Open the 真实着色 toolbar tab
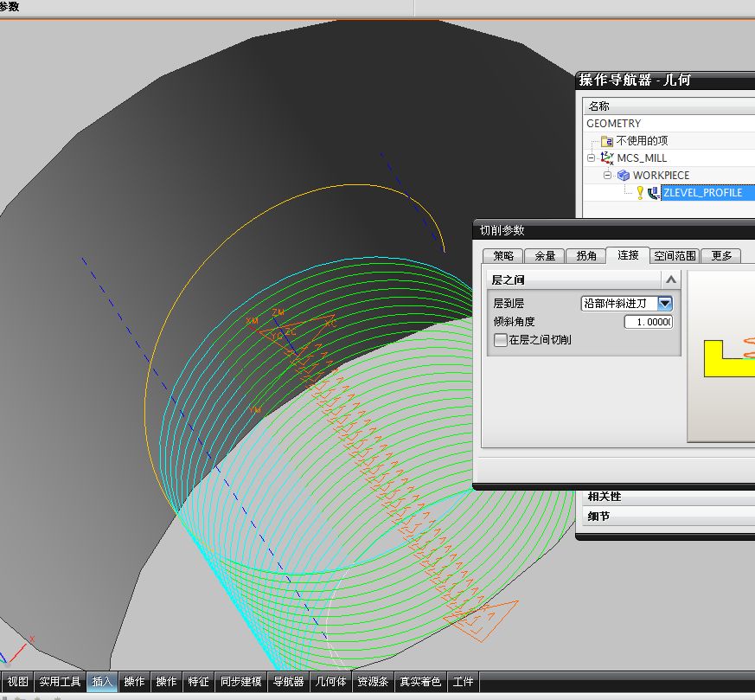 pyautogui.click(x=420, y=681)
